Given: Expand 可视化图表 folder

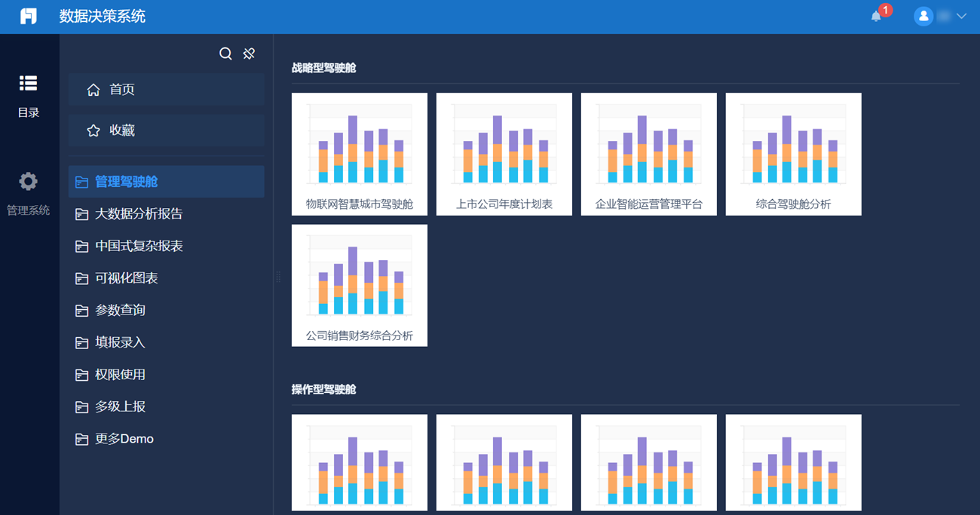Looking at the screenshot, I should 166,278.
